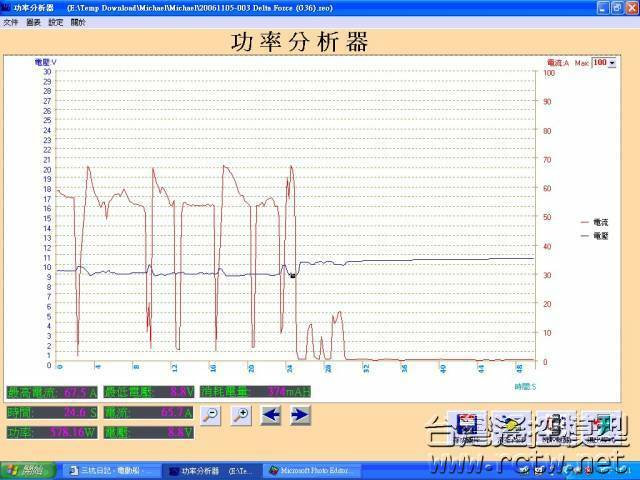Open the 圖表 menu

click(x=33, y=21)
